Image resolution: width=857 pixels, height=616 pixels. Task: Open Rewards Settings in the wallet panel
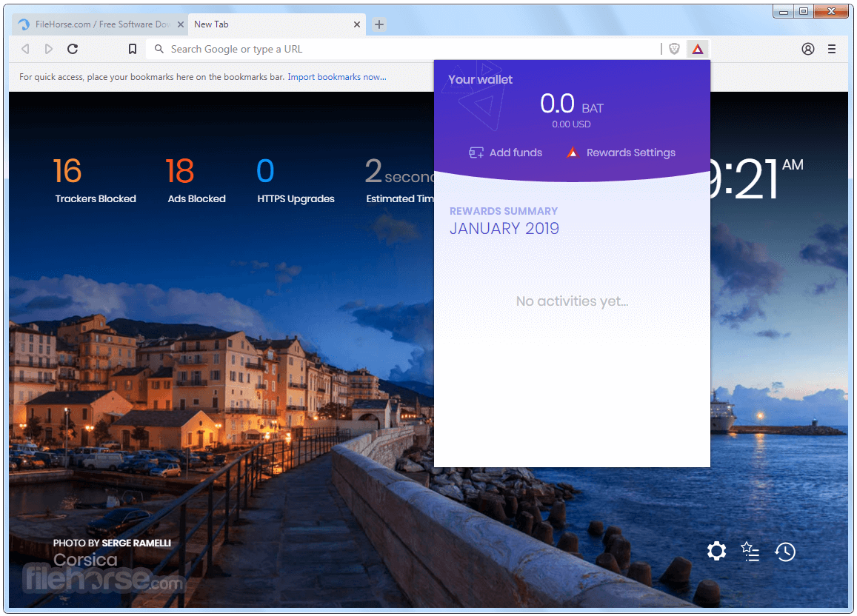(621, 153)
